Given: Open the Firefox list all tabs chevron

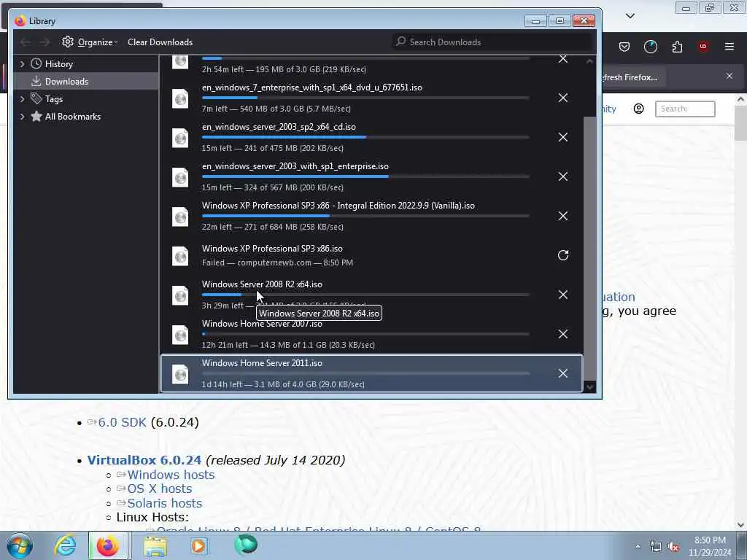Looking at the screenshot, I should (x=630, y=16).
